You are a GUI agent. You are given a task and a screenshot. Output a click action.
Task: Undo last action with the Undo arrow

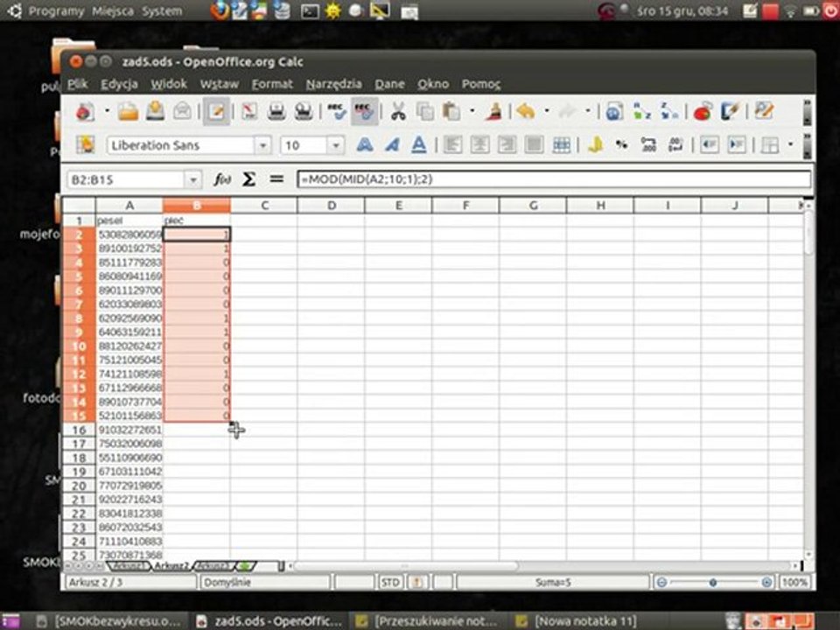[x=526, y=111]
